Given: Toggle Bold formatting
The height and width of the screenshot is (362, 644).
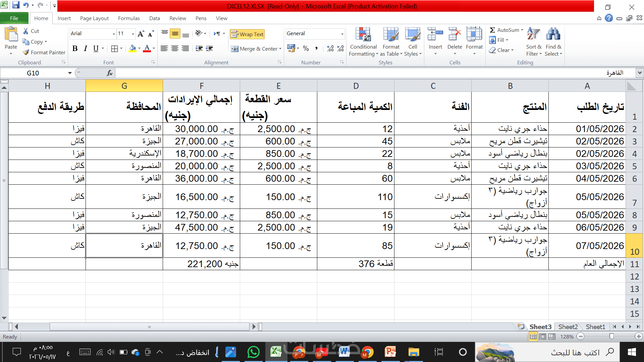Looking at the screenshot, I should (x=75, y=49).
